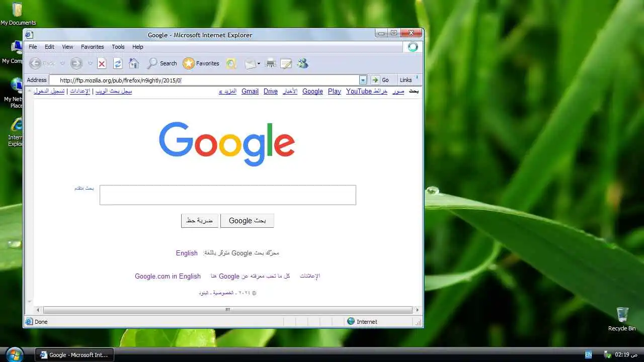
Task: Click the horizontal scrollbar left arrow
Action: (37, 310)
